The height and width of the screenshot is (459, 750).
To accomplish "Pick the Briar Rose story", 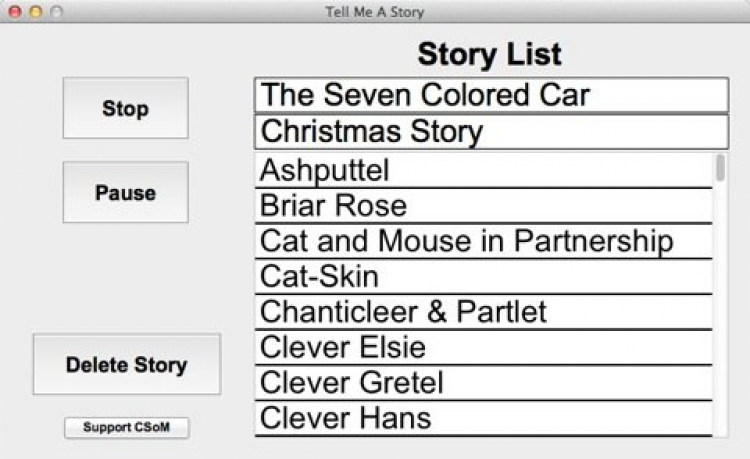I will pyautogui.click(x=484, y=206).
